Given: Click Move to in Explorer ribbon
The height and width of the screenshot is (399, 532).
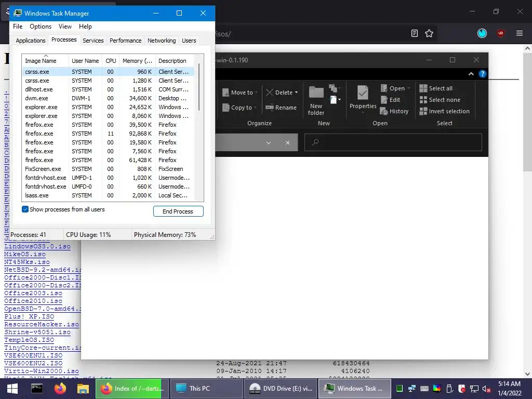Looking at the screenshot, I should click(x=240, y=92).
